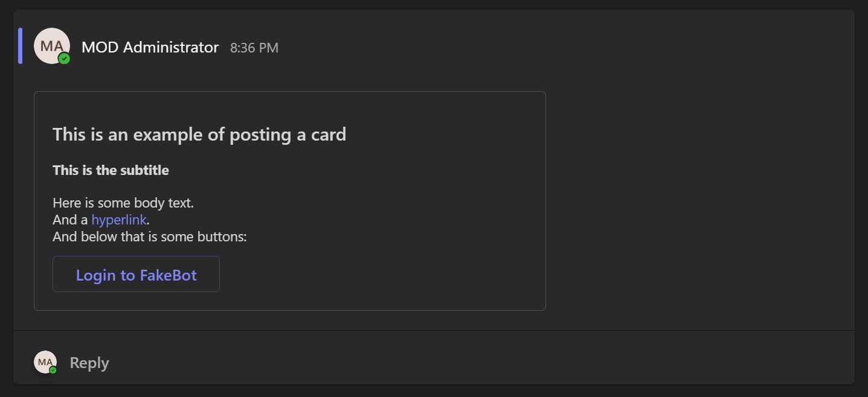Viewport: 868px width, 397px height.
Task: Open the sender's large MA avatar
Action: point(51,46)
